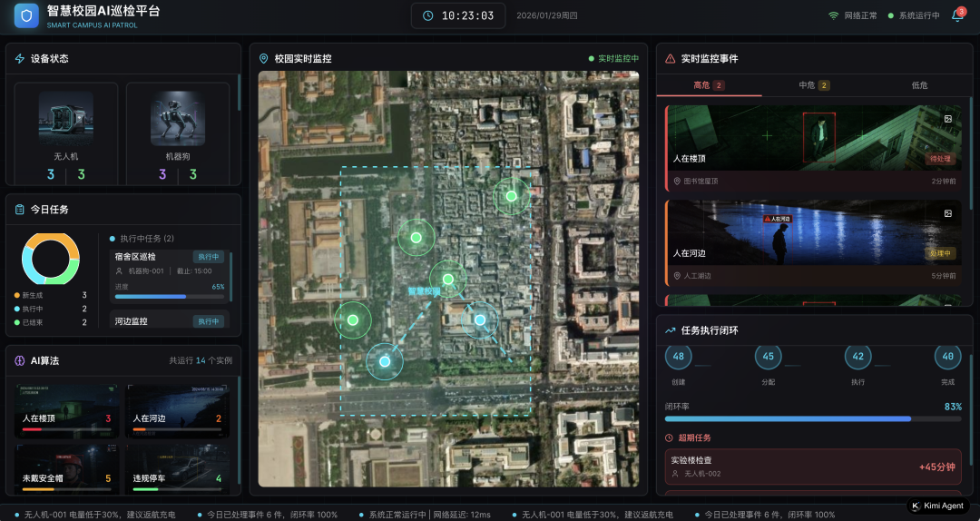Click the location pin icon beside 人工湖边
This screenshot has width=980, height=521.
click(x=677, y=276)
